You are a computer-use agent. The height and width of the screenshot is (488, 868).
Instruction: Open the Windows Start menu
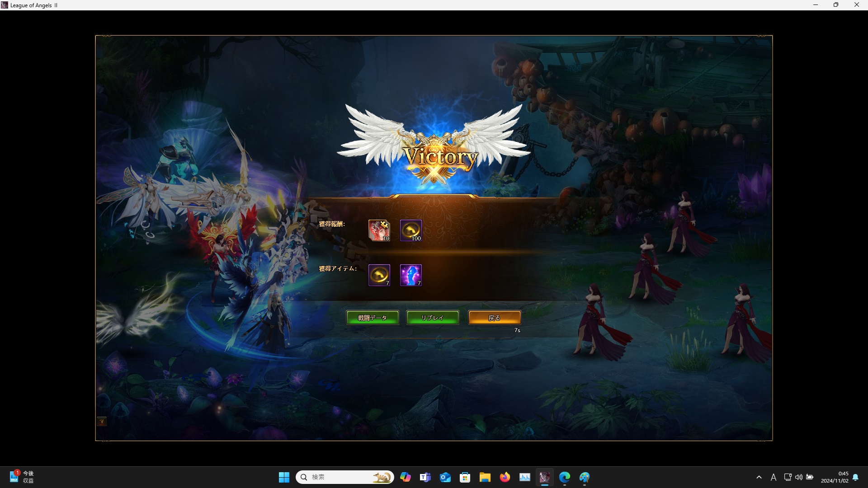click(284, 477)
